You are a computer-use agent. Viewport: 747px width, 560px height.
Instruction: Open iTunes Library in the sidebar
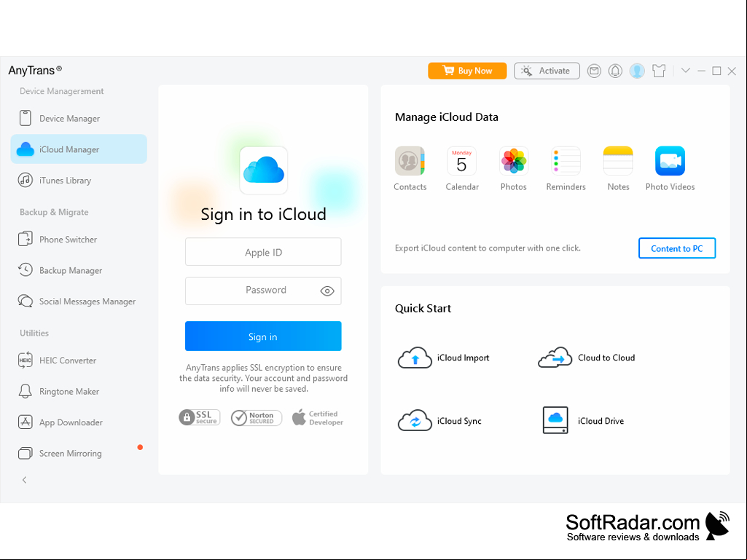[x=79, y=180]
